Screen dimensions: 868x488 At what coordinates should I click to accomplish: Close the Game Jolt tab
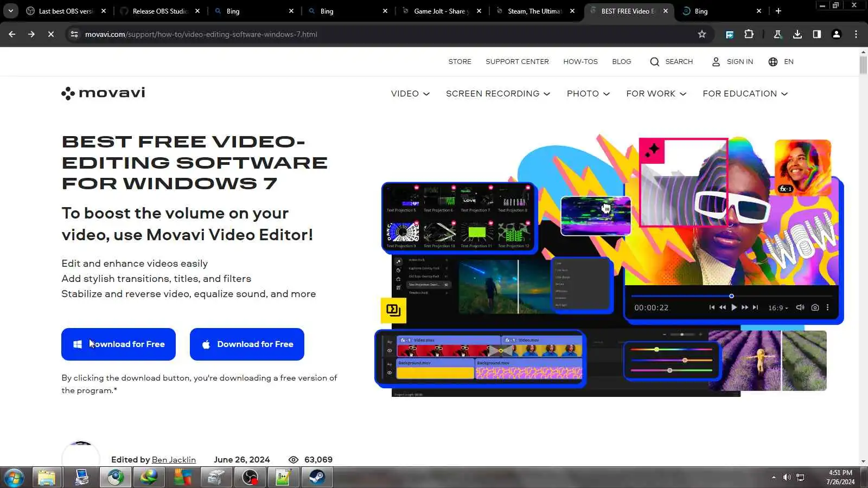(479, 11)
